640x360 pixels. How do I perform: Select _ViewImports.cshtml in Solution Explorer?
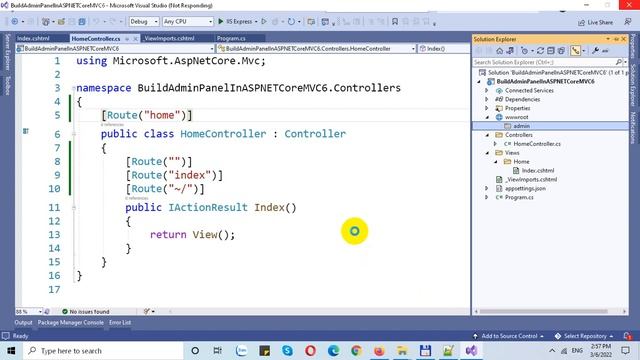(531, 180)
